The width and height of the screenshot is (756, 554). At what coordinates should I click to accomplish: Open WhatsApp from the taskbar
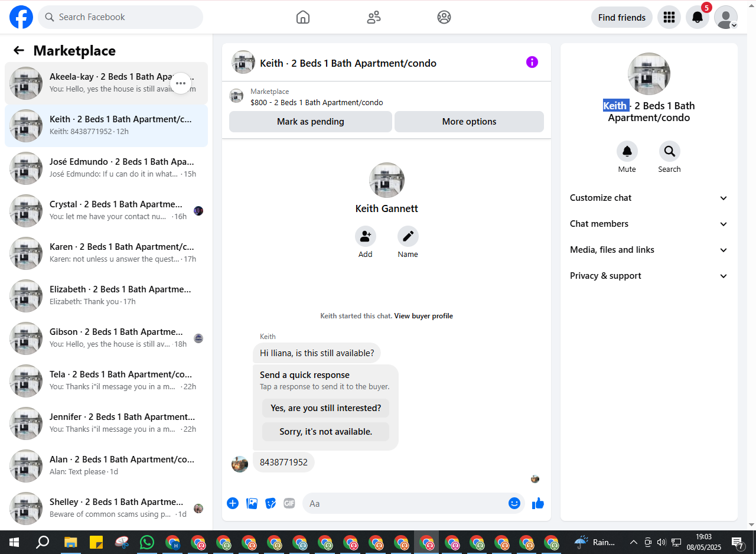tap(147, 542)
